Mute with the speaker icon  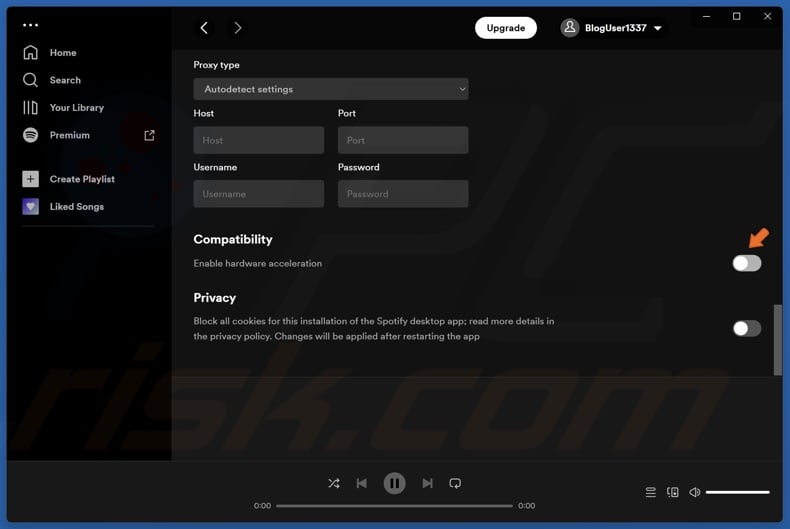[695, 492]
